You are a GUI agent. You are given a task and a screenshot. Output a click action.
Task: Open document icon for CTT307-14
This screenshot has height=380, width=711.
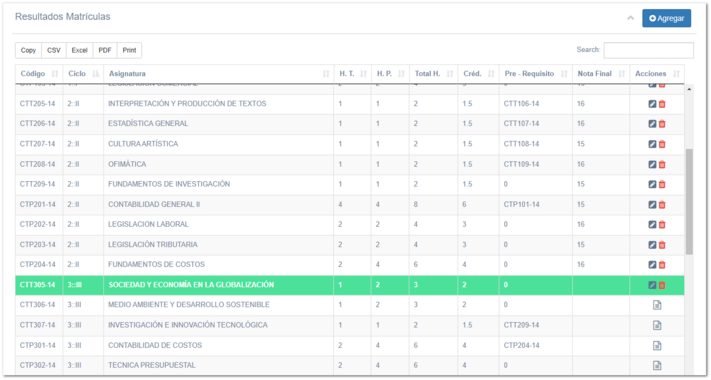(657, 326)
